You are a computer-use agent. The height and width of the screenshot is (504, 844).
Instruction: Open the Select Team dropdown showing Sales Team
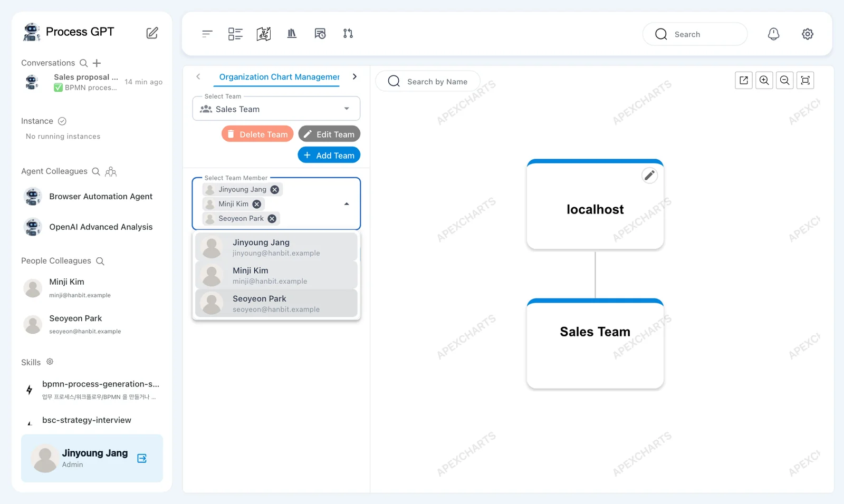276,109
